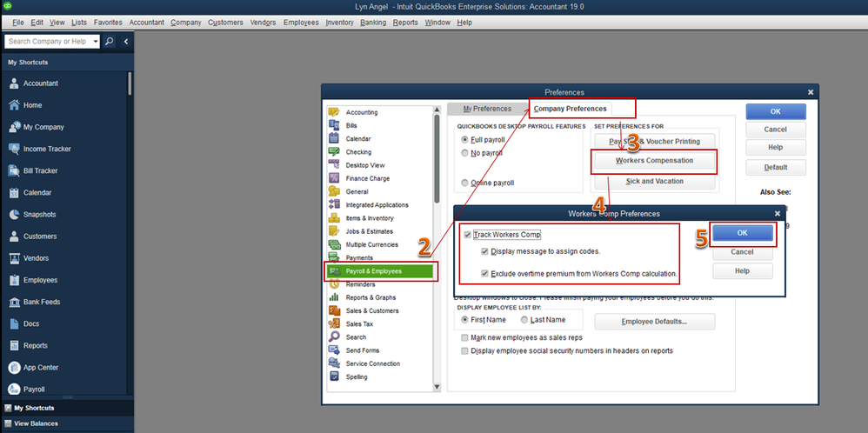Open the Accountant shortcut icon in sidebar

(x=15, y=83)
